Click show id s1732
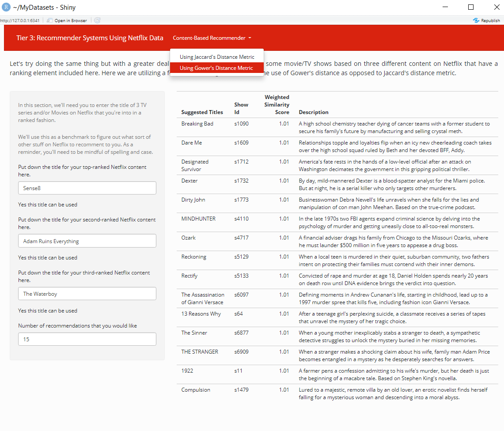 (x=241, y=181)
